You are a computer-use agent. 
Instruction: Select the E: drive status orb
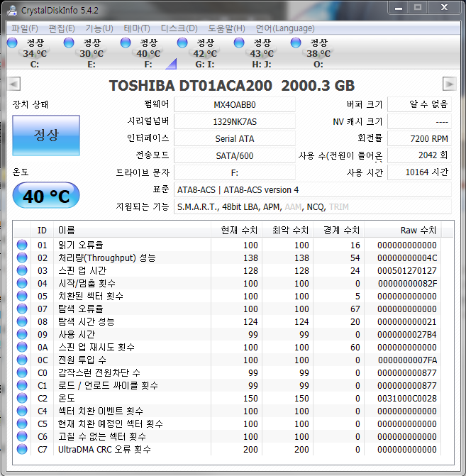point(69,43)
